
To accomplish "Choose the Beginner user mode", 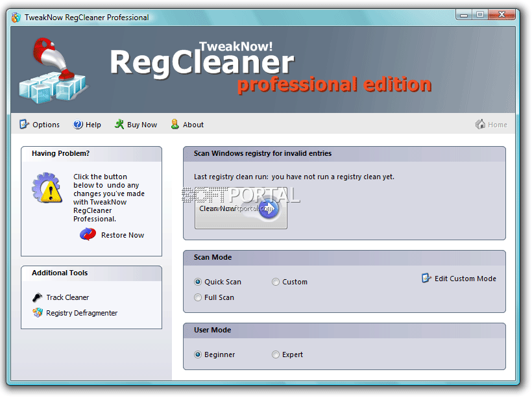I will click(198, 354).
